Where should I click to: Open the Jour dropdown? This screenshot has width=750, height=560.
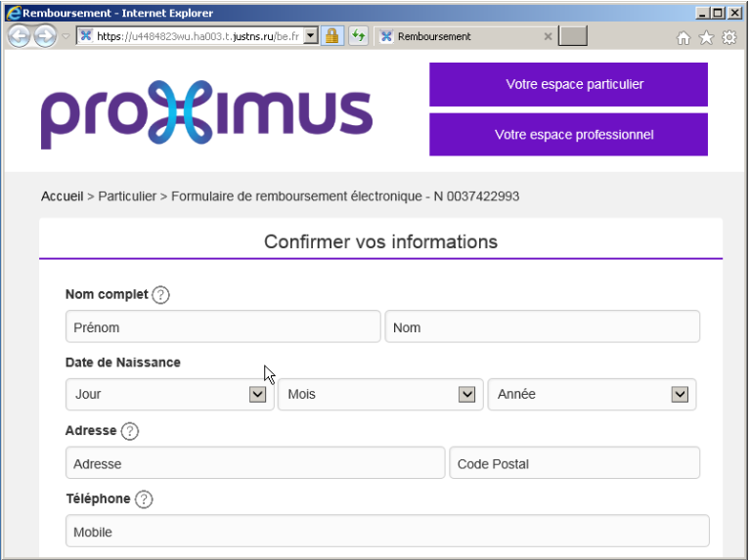(169, 395)
